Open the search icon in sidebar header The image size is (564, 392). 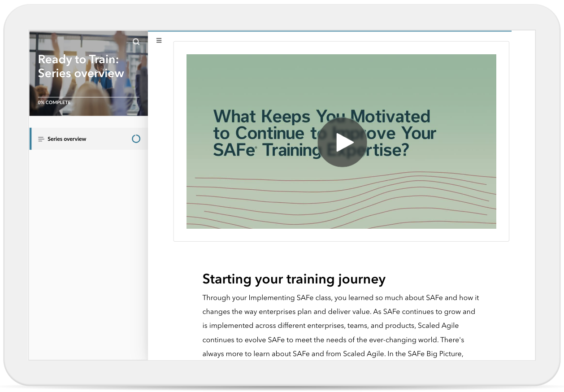(136, 42)
